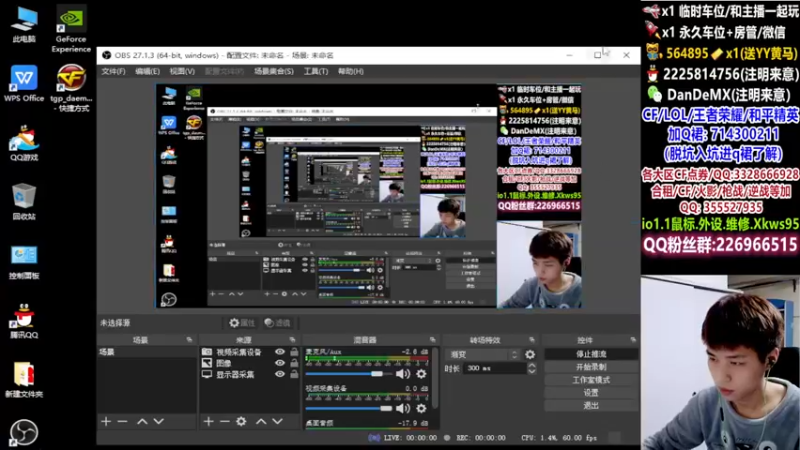Open OBS 设置 settings button
Image resolution: width=800 pixels, height=450 pixels.
pyautogui.click(x=591, y=392)
